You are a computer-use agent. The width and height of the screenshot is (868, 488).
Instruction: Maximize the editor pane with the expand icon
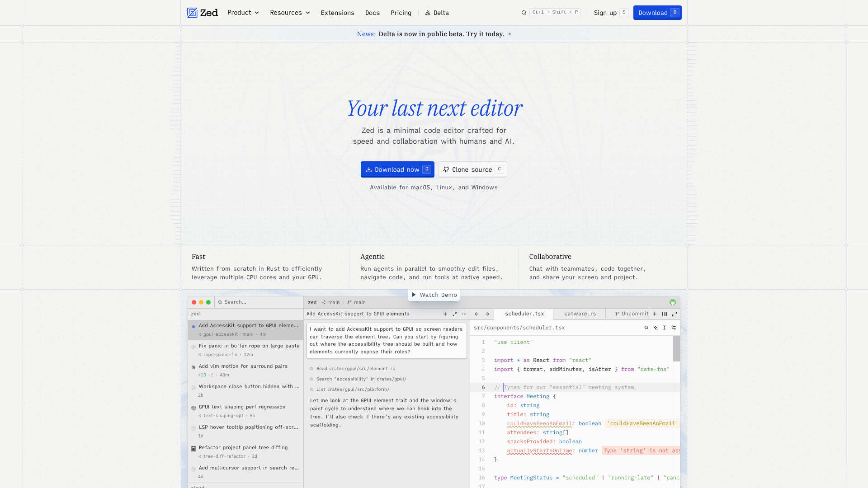[675, 314]
